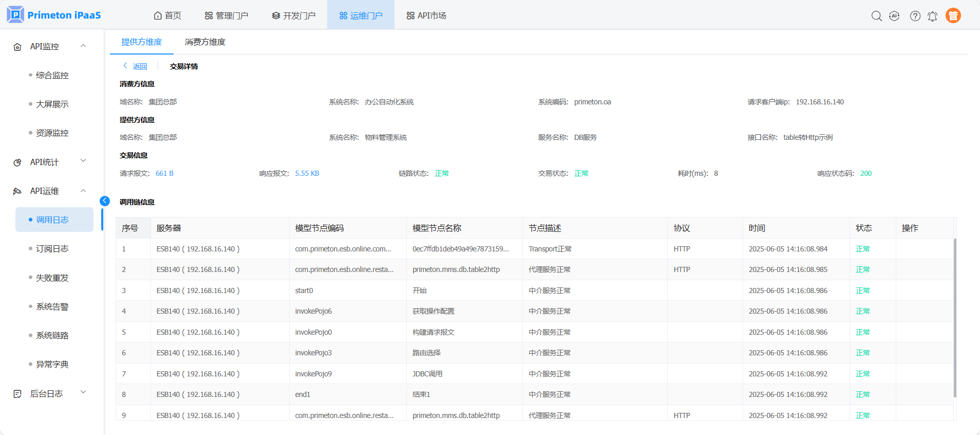The width and height of the screenshot is (980, 435).
Task: Click the help question mark icon
Action: pyautogui.click(x=915, y=16)
